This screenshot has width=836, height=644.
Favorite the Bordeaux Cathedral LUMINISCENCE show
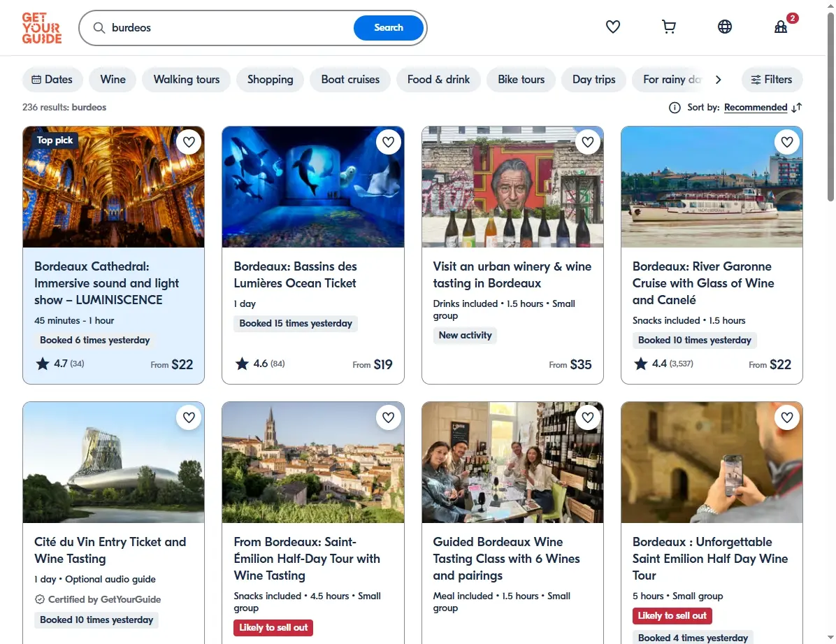189,142
